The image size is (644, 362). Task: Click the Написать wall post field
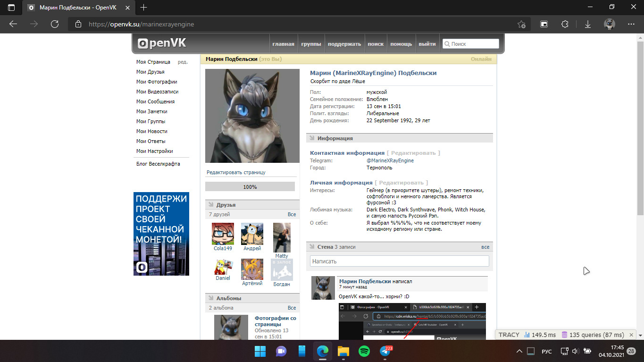tap(399, 261)
